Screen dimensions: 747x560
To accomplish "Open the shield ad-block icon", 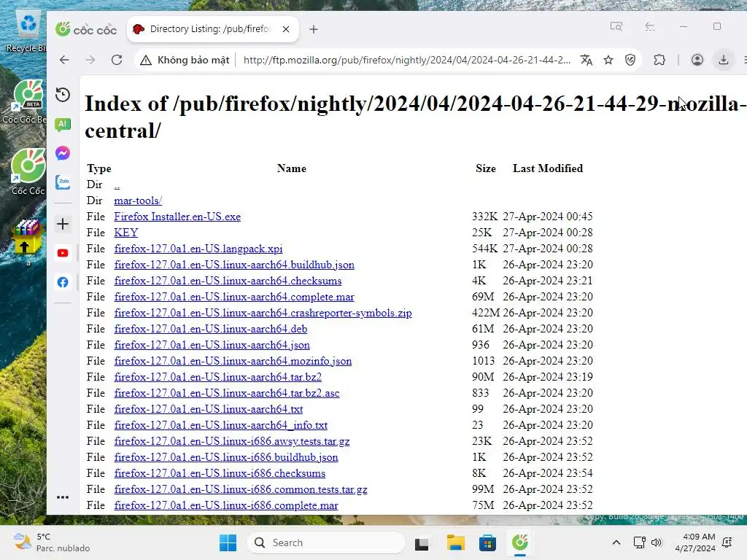I will click(x=630, y=60).
